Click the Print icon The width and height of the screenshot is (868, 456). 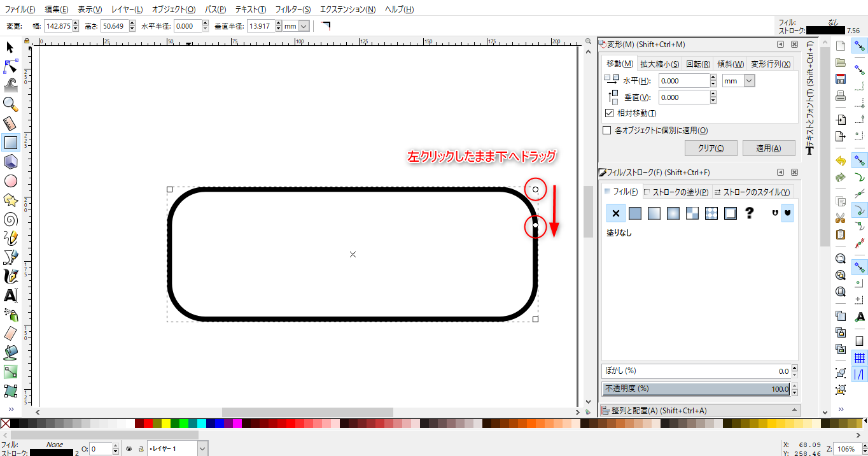pyautogui.click(x=841, y=96)
